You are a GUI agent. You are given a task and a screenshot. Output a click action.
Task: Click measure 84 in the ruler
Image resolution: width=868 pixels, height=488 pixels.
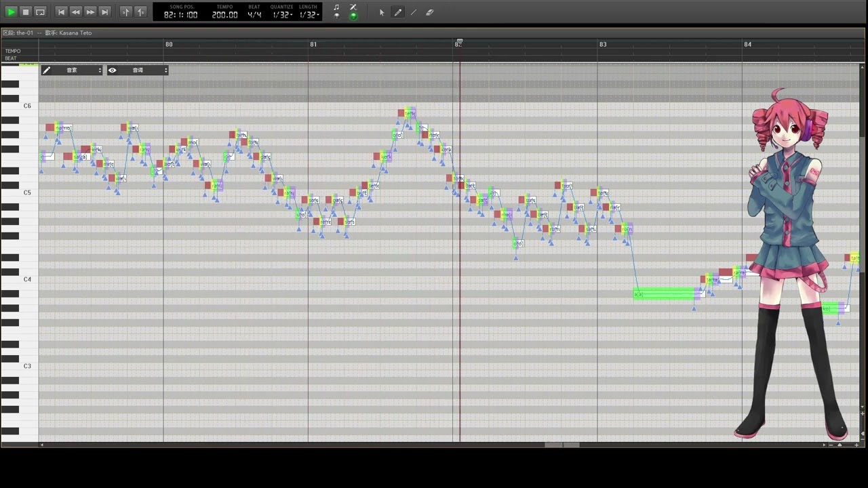[748, 45]
